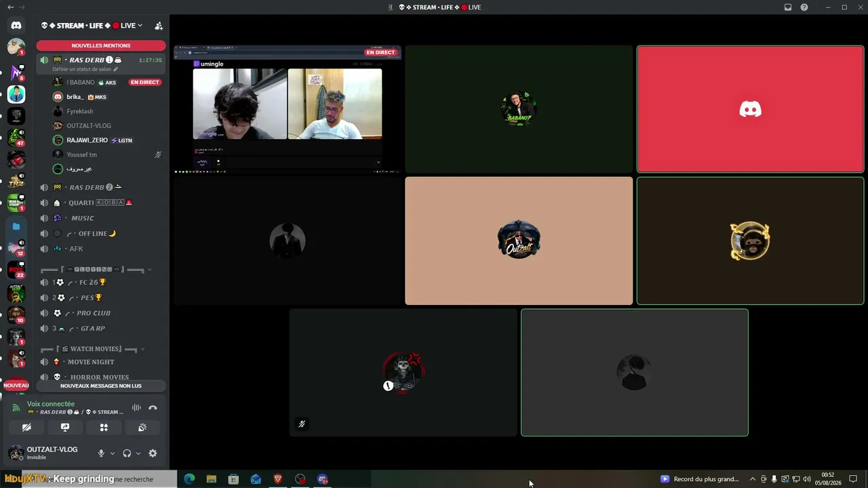This screenshot has width=868, height=488.
Task: Disconnect from voice with the hang-up icon
Action: pos(153,407)
